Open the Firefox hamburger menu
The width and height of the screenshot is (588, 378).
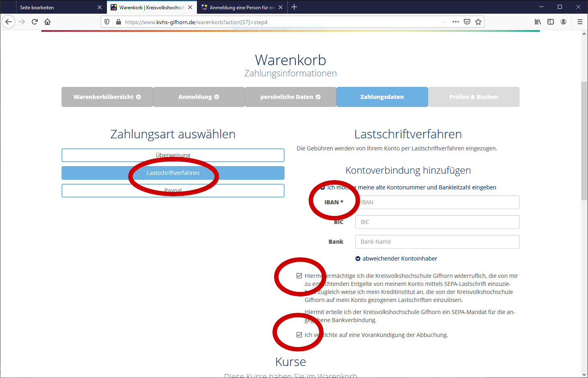tap(580, 22)
